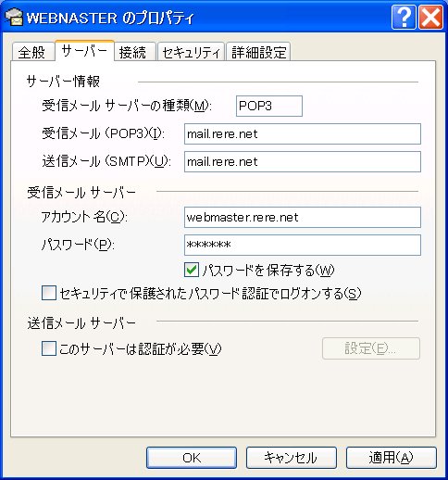Focus the incoming mail POP3 server field
448x480 pixels.
tap(303, 133)
